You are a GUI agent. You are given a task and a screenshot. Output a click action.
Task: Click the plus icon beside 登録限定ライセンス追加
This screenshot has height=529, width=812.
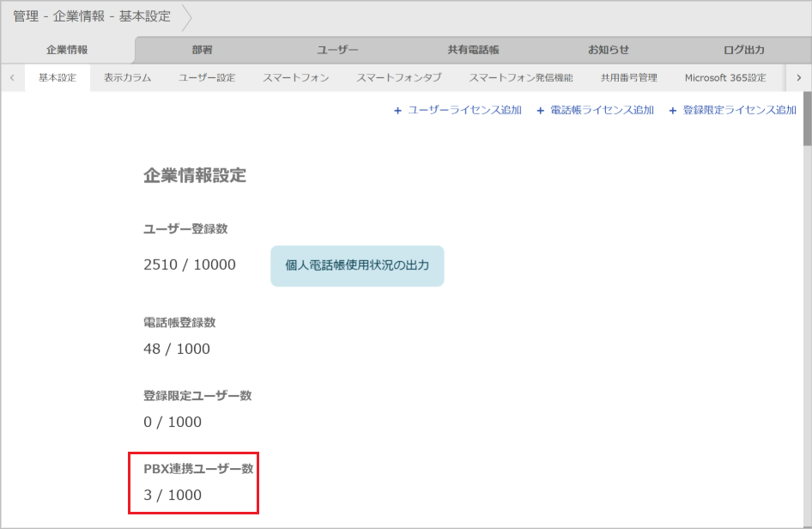(672, 110)
